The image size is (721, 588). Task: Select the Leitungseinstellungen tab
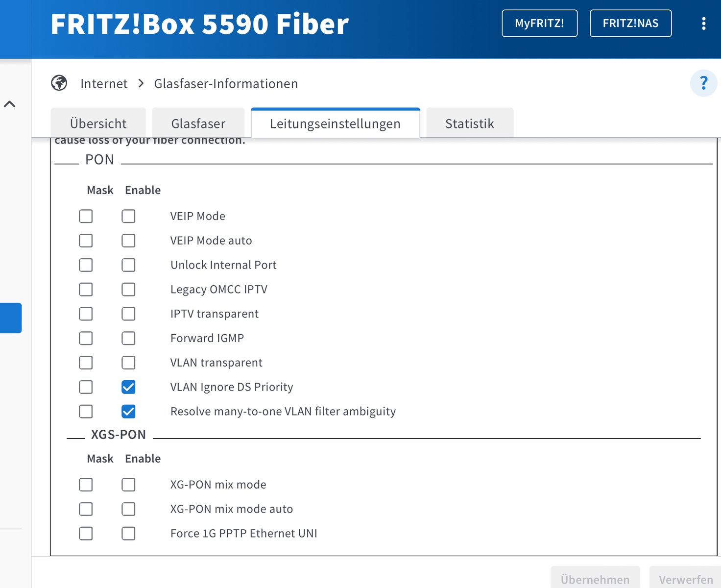coord(336,123)
